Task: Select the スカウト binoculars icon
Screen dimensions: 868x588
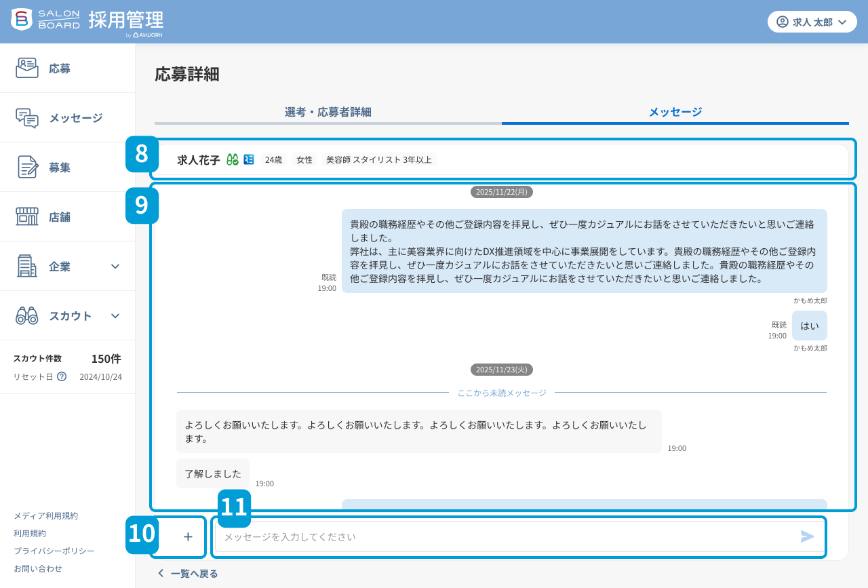Action: coord(27,315)
